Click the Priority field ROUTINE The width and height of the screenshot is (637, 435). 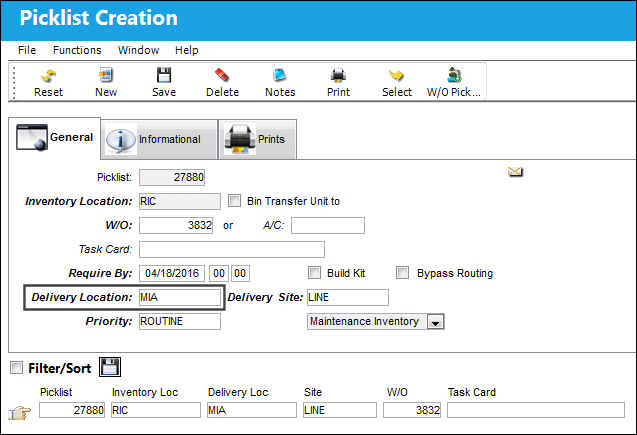180,321
